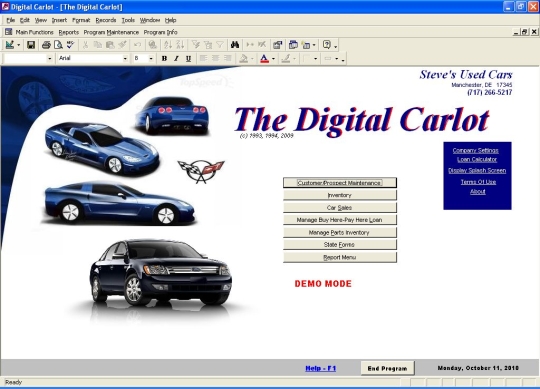Open the Line/Border Width dropdown arrow
Viewport: 540px width, 389px height.
tap(315, 59)
